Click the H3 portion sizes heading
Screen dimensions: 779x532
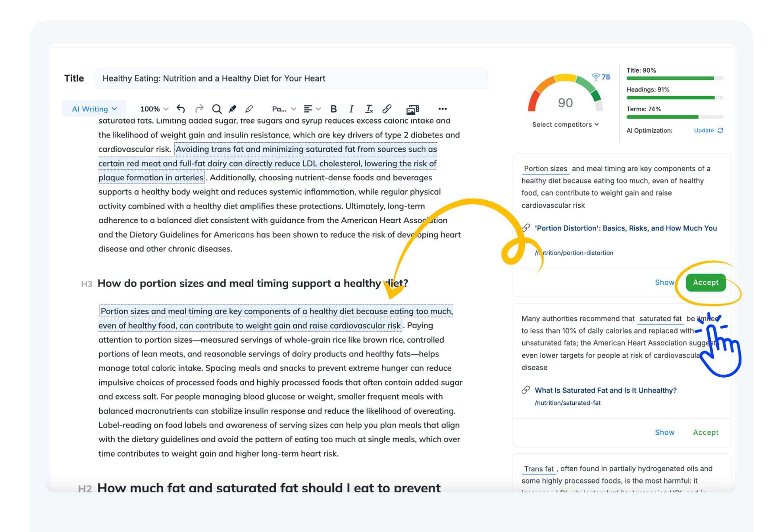pyautogui.click(x=253, y=283)
